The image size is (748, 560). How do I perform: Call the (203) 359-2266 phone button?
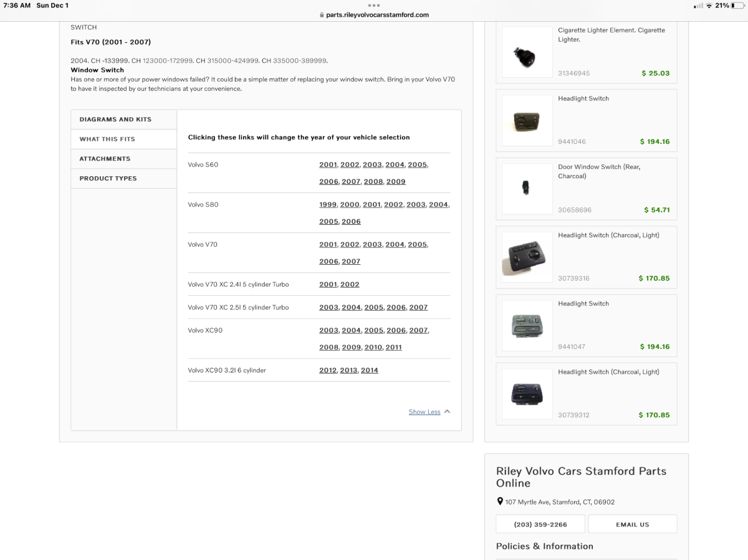[x=540, y=524]
